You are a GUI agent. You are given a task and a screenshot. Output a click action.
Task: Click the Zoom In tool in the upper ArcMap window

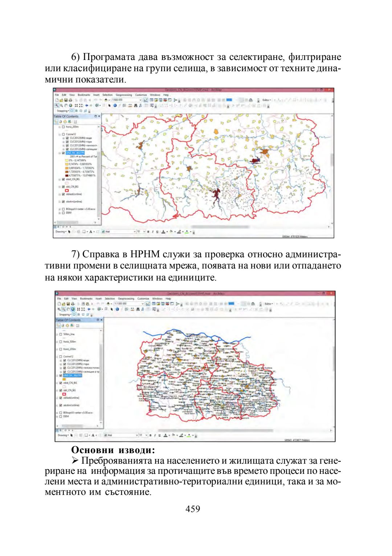click(57, 105)
